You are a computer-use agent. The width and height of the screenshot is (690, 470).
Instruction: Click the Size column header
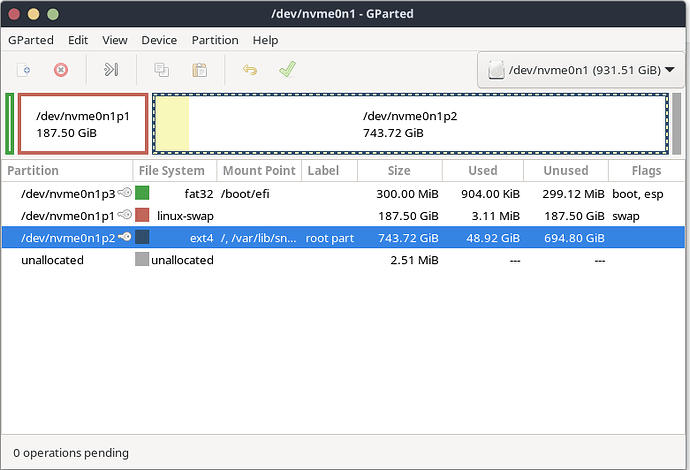400,171
